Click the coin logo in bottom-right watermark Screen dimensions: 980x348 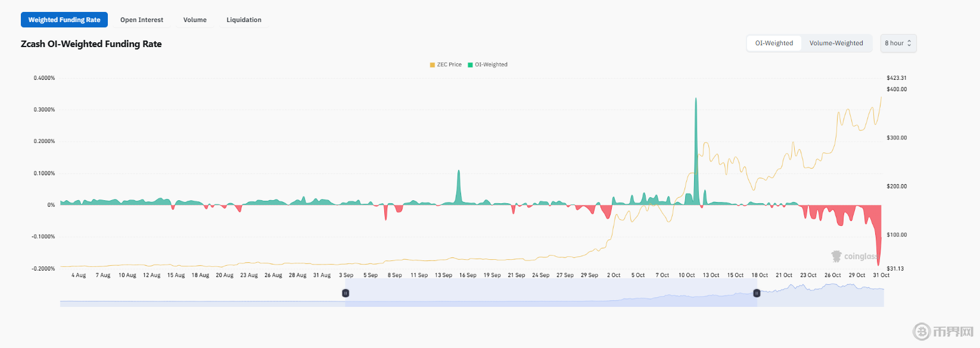(922, 331)
